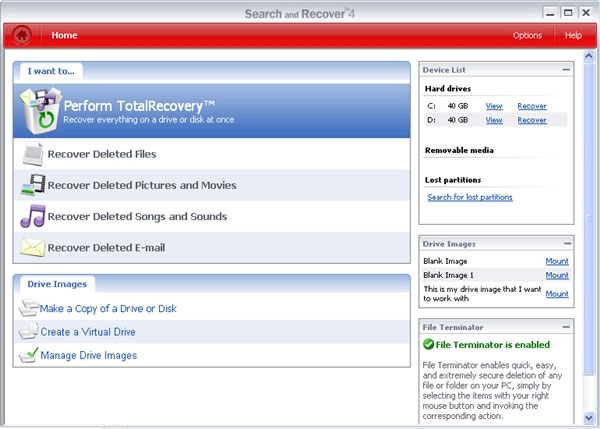Choose Recover Deleted Files

click(212, 154)
